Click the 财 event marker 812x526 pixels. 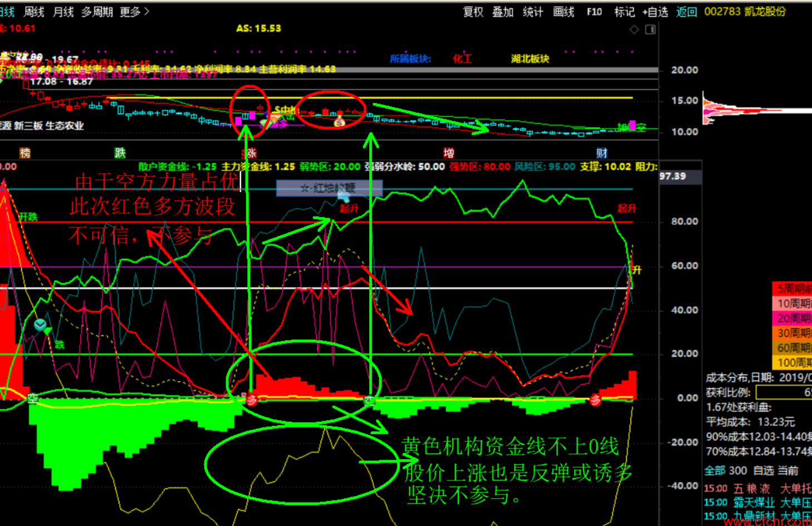[601, 153]
